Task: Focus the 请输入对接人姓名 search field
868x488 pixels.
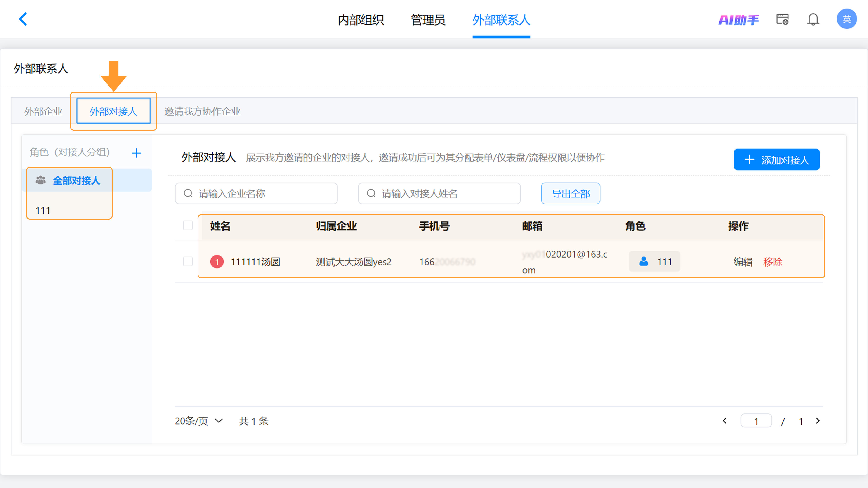Action: [439, 193]
